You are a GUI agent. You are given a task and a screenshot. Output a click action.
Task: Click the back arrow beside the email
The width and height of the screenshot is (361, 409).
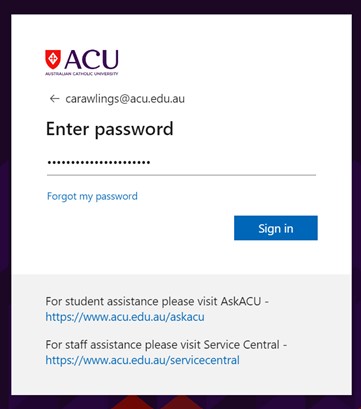click(x=54, y=99)
